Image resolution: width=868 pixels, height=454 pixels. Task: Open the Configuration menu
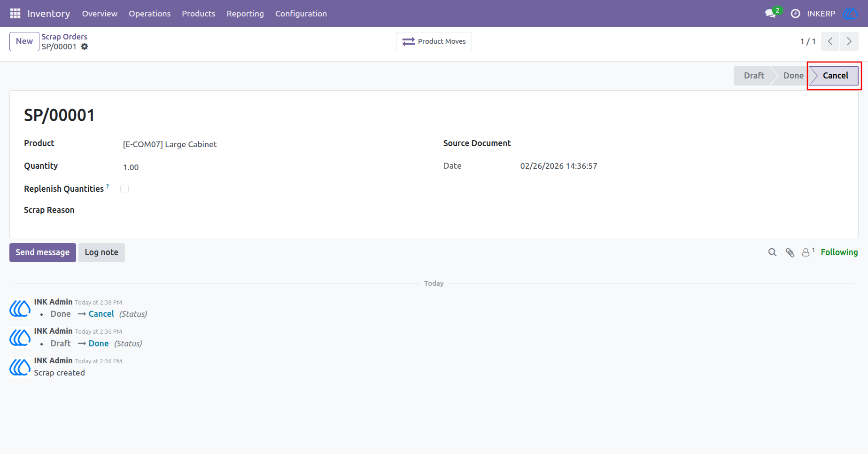tap(301, 14)
